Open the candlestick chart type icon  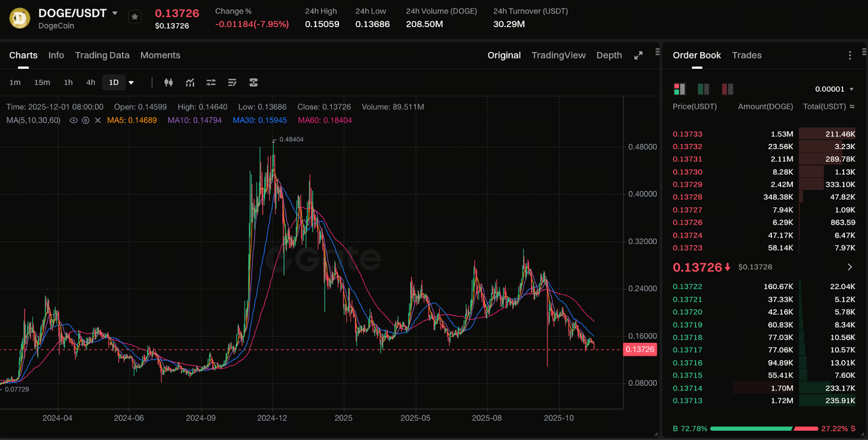click(x=169, y=82)
